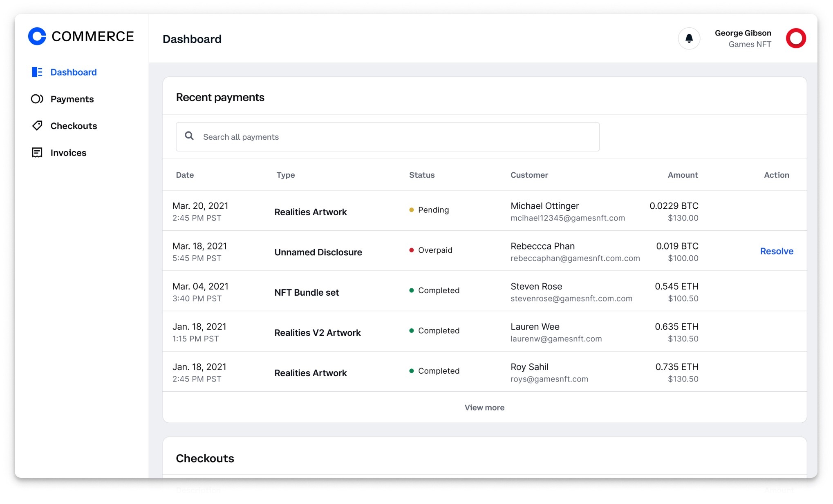Sort payments by the Amount column
This screenshot has height=504, width=833.
(683, 175)
